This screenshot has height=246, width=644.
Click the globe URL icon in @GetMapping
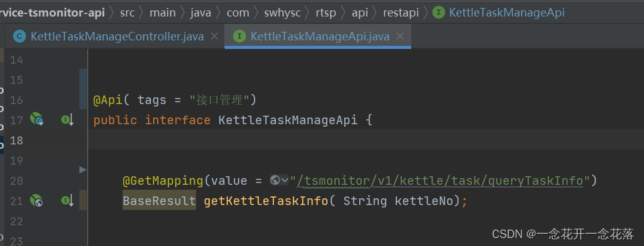click(x=275, y=180)
